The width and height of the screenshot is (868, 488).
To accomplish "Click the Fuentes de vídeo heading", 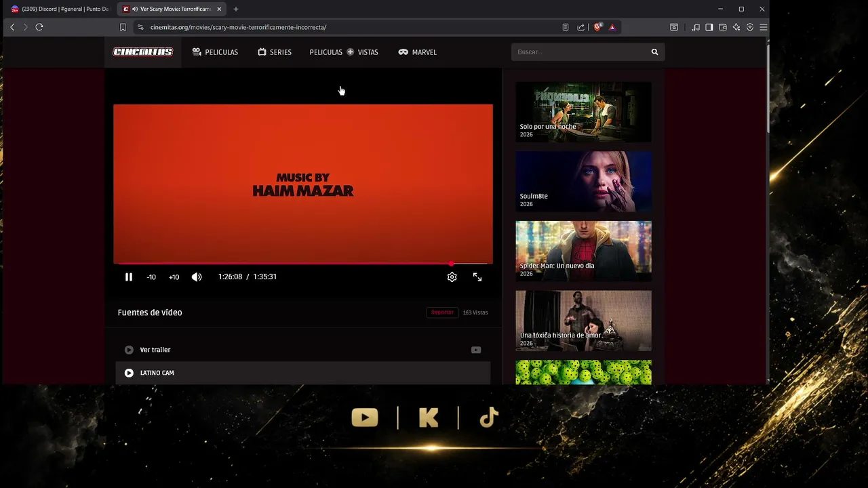I will [150, 312].
